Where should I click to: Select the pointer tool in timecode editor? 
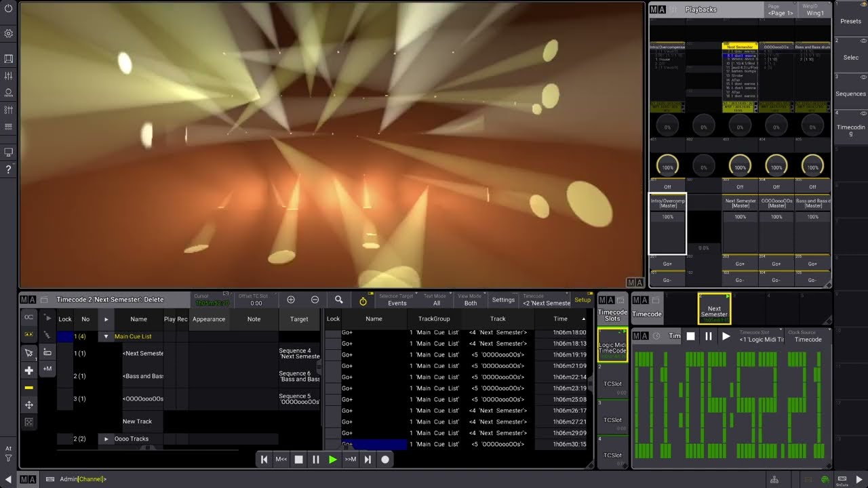(x=28, y=353)
